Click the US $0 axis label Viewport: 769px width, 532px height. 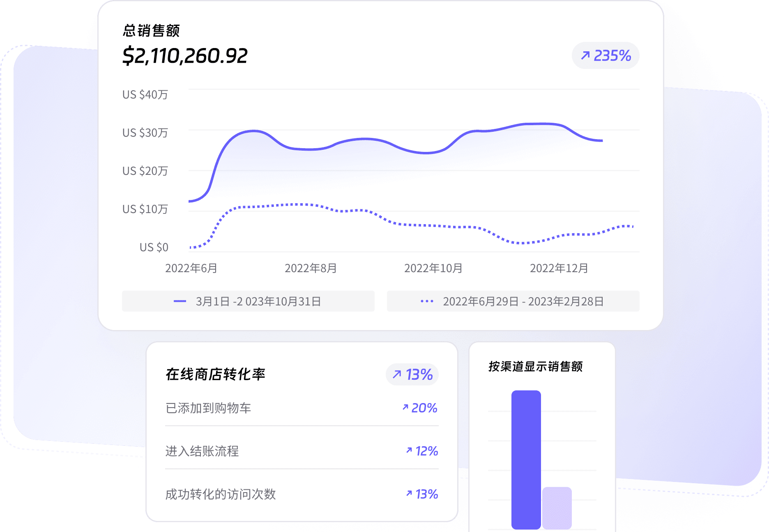[x=154, y=248]
